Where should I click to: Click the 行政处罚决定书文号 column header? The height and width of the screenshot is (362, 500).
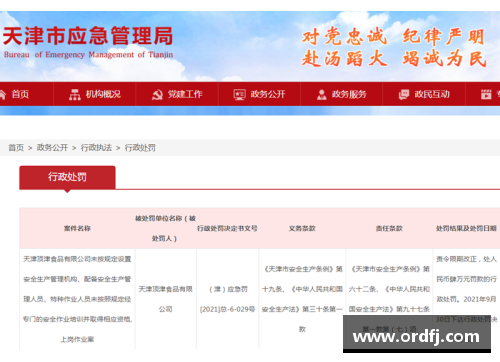pos(227,228)
